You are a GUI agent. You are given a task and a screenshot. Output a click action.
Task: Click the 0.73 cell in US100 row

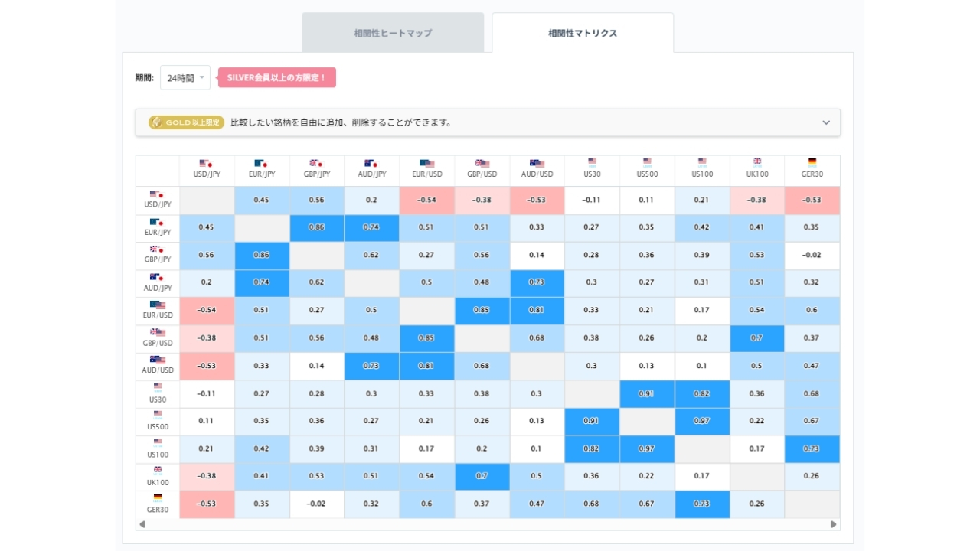point(812,449)
